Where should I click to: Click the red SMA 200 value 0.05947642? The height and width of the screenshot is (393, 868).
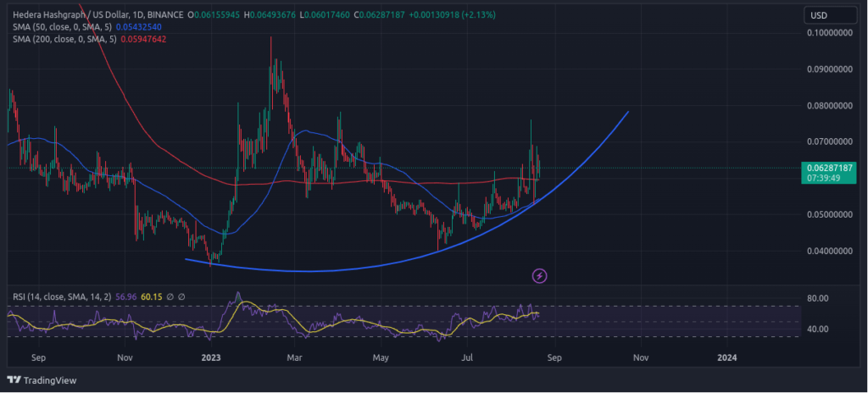(142, 38)
